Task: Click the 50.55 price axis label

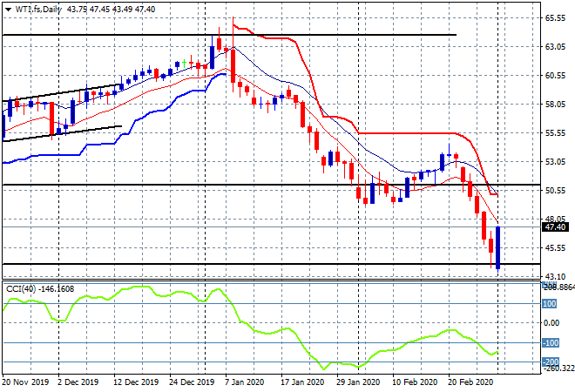Action: pyautogui.click(x=555, y=190)
